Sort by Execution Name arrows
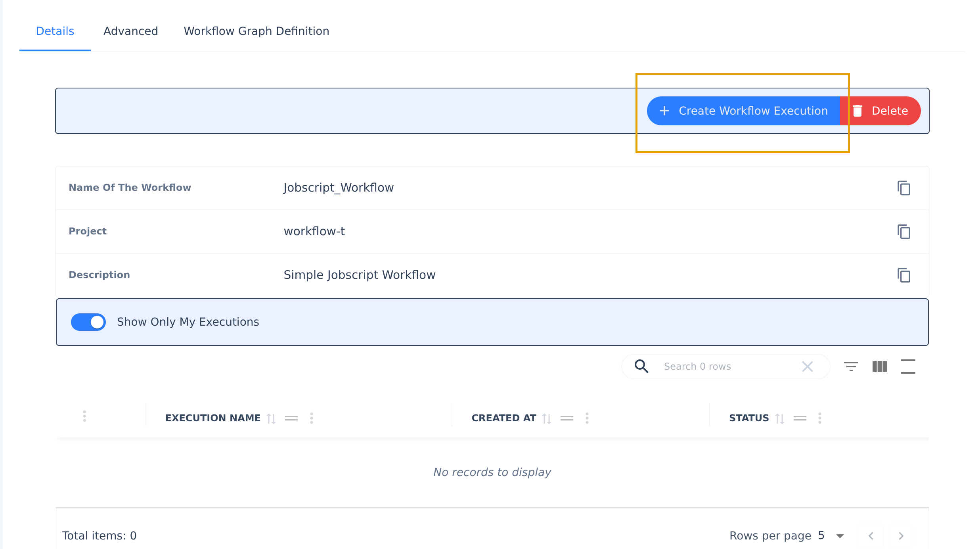 (271, 418)
